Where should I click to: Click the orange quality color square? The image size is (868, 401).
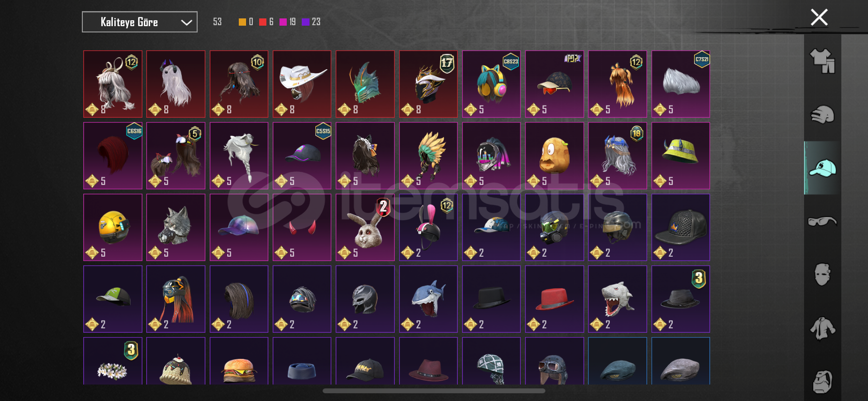click(242, 22)
